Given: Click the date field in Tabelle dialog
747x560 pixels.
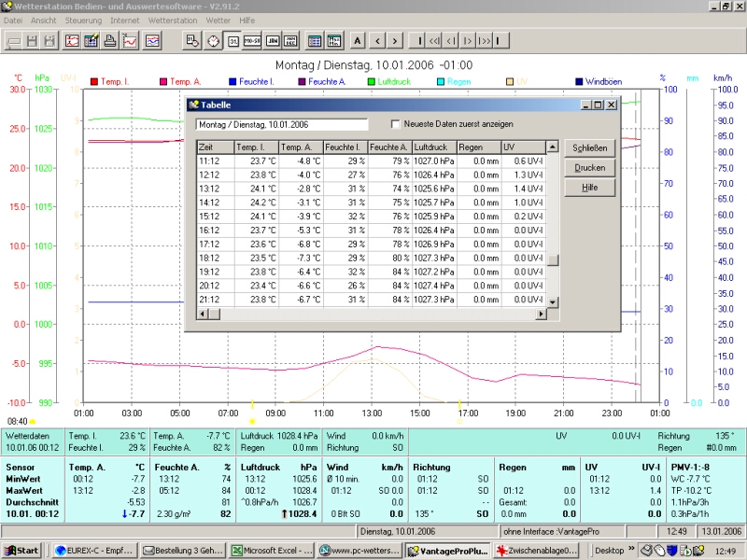Looking at the screenshot, I should click(281, 124).
